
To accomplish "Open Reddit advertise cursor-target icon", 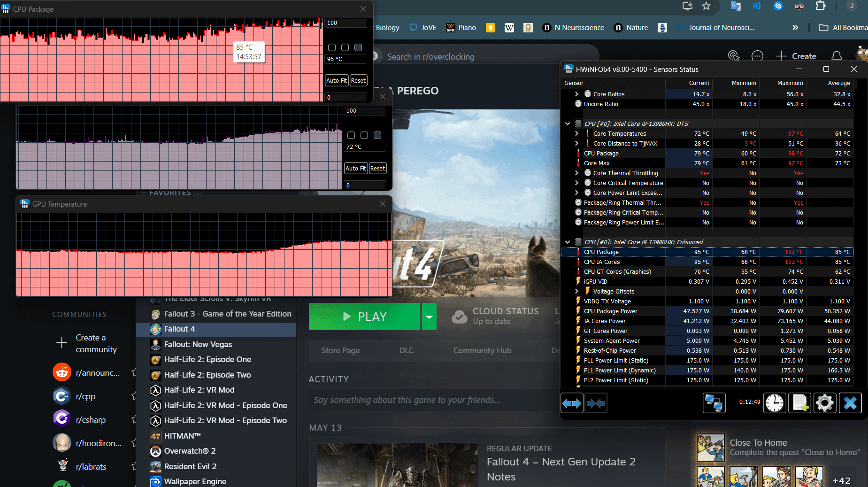I will pos(734,56).
